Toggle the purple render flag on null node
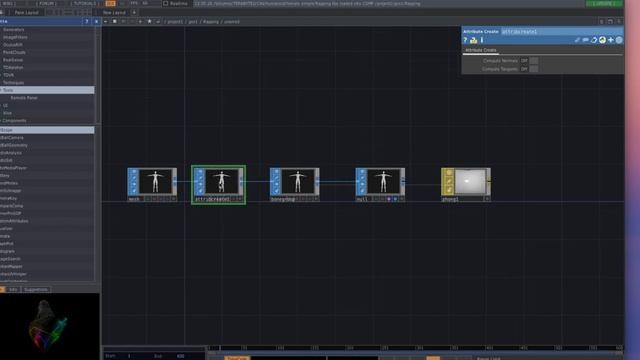Image resolution: width=640 pixels, height=360 pixels. click(389, 199)
